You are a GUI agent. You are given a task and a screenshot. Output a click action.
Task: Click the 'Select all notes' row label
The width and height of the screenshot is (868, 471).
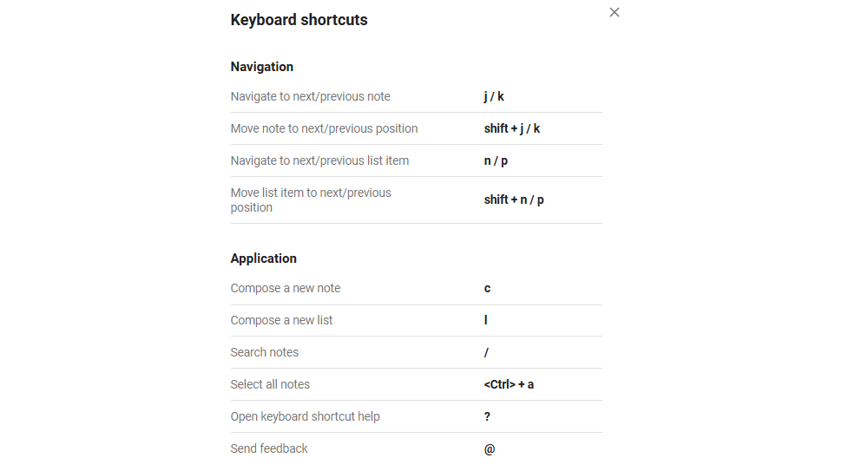(270, 384)
